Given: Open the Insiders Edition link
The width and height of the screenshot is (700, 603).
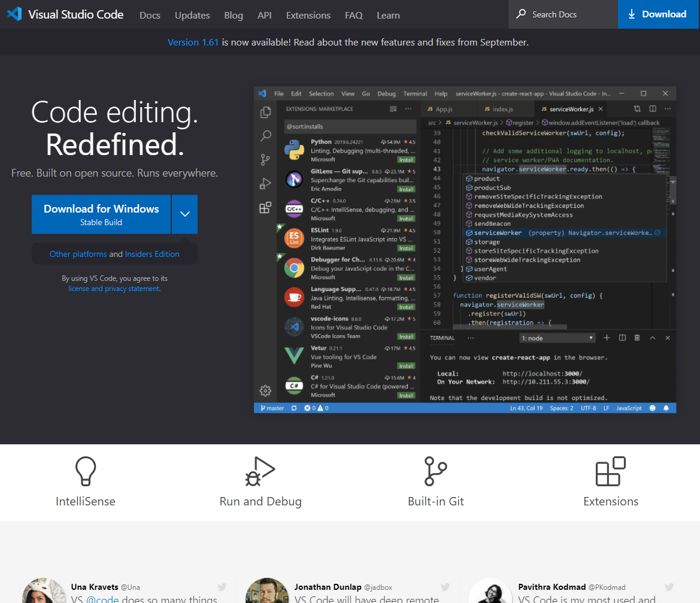Looking at the screenshot, I should [152, 254].
